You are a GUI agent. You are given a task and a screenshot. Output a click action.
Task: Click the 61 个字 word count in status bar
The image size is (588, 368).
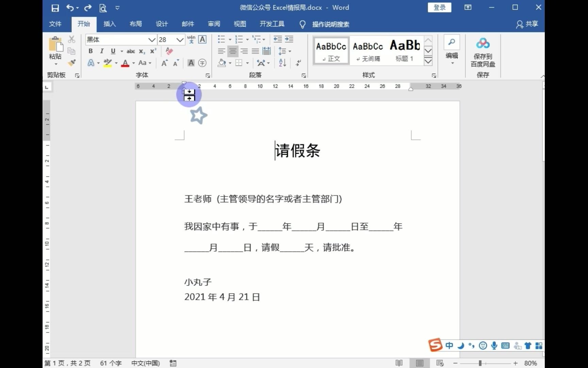click(x=110, y=363)
